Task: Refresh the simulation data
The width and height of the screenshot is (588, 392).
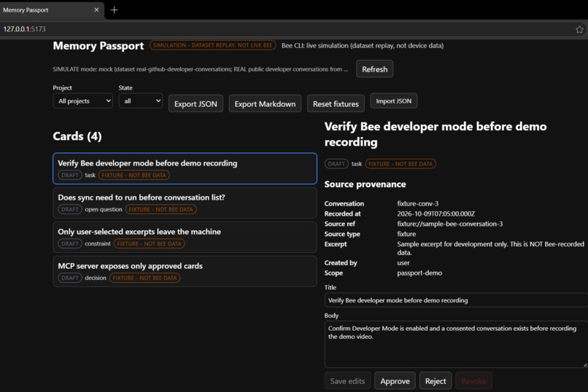Action: pyautogui.click(x=375, y=69)
